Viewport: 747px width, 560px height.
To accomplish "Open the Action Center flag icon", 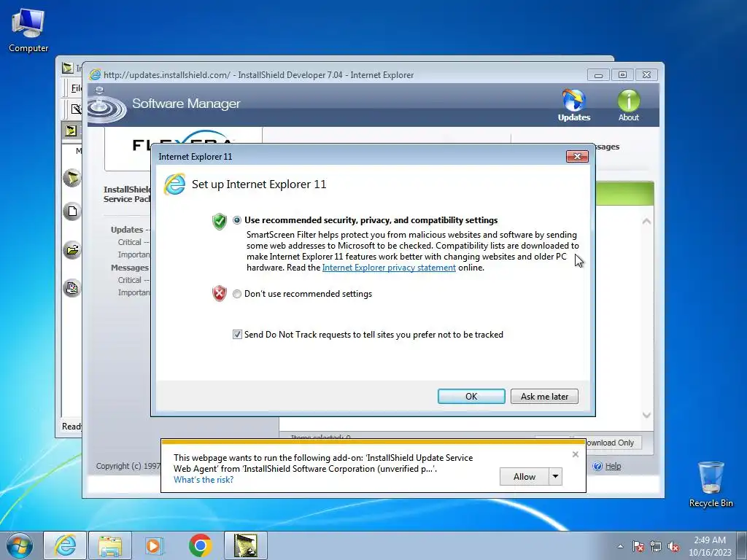I will tap(638, 546).
